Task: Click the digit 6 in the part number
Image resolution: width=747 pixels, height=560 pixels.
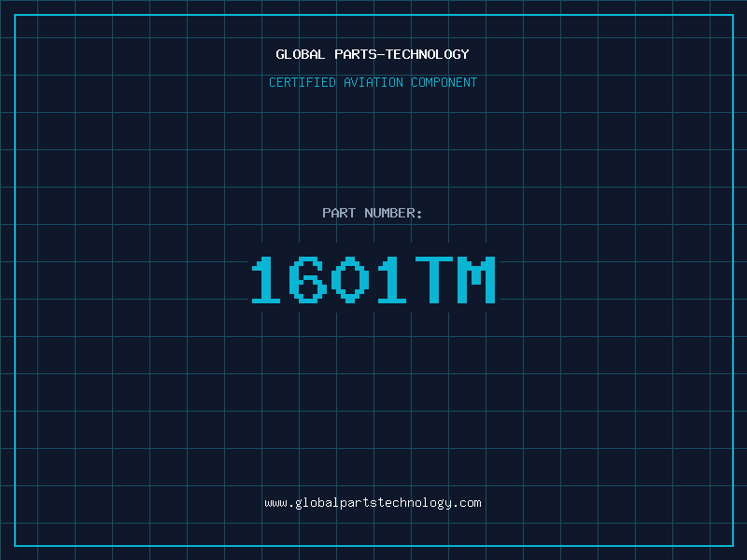Action: (x=310, y=280)
